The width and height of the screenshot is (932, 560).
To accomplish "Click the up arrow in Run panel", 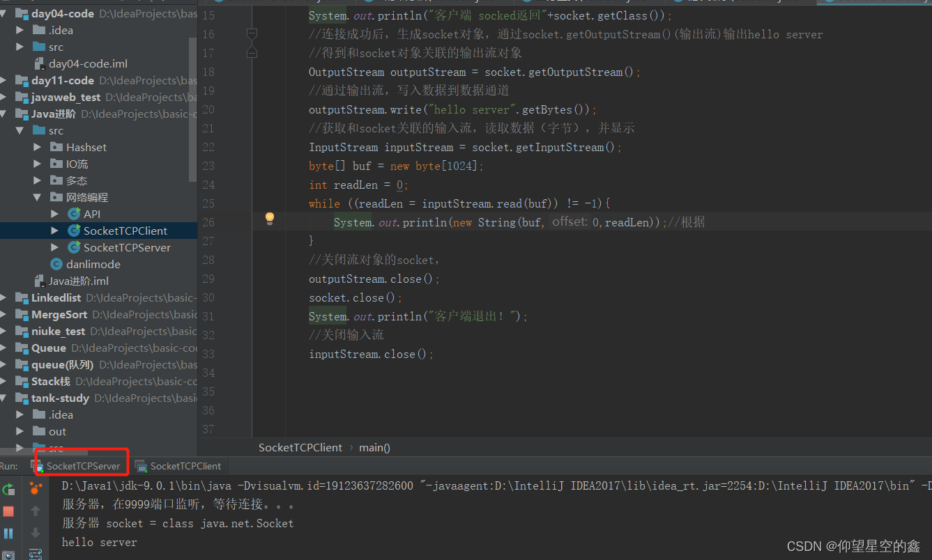I will click(x=36, y=511).
